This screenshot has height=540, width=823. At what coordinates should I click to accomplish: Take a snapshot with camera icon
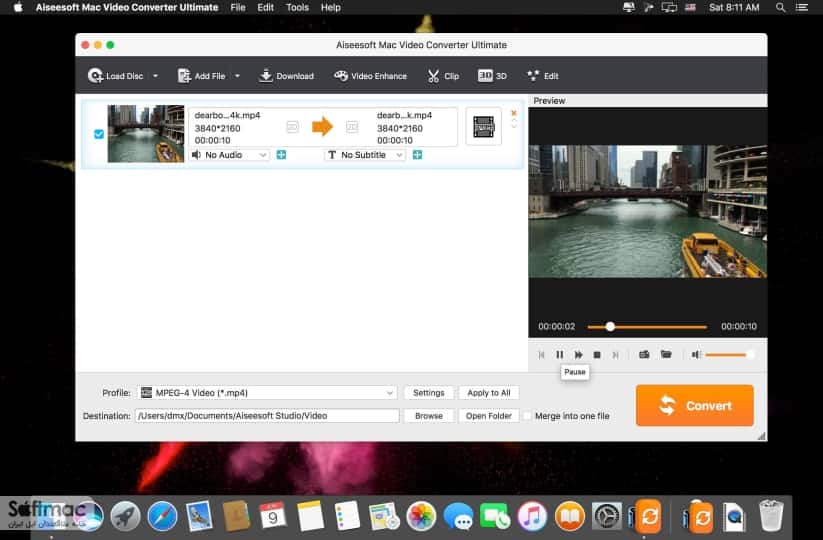click(644, 355)
